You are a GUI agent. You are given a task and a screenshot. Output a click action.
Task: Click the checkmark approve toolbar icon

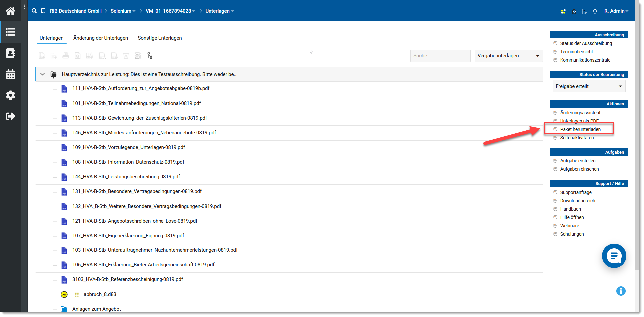click(x=138, y=56)
